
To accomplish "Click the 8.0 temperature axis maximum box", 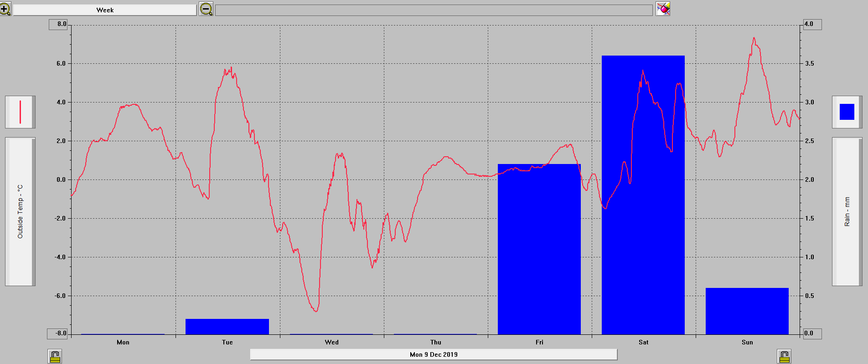I will click(x=58, y=24).
